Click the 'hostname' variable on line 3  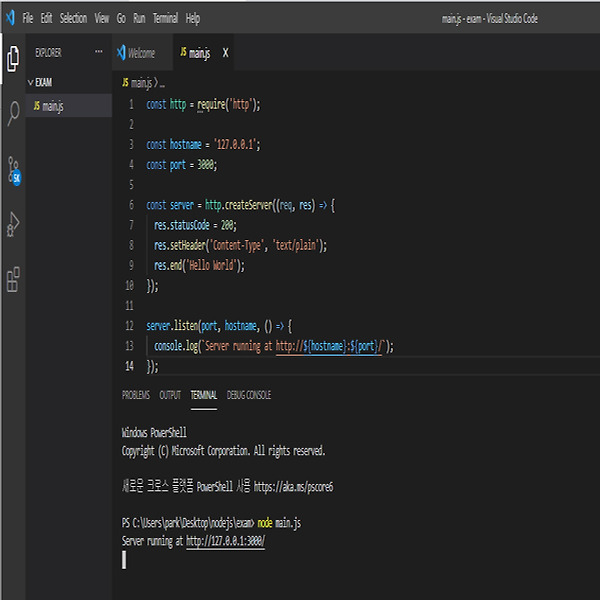186,144
